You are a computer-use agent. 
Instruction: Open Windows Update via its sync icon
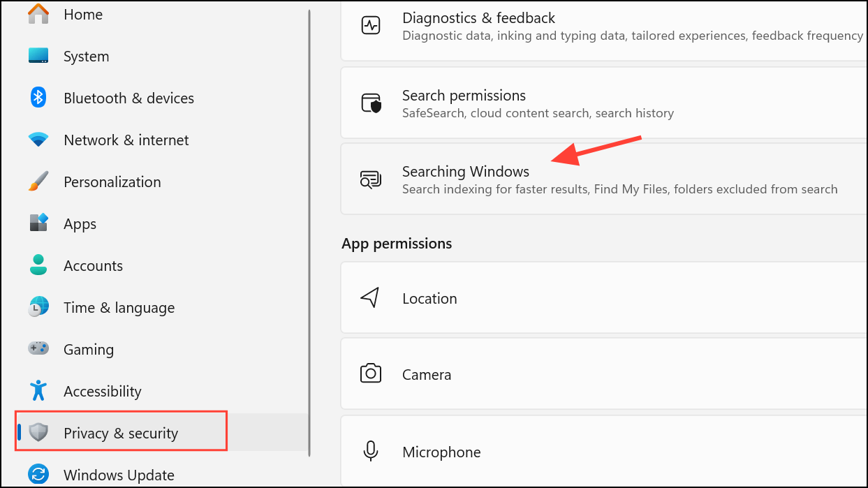coord(38,475)
